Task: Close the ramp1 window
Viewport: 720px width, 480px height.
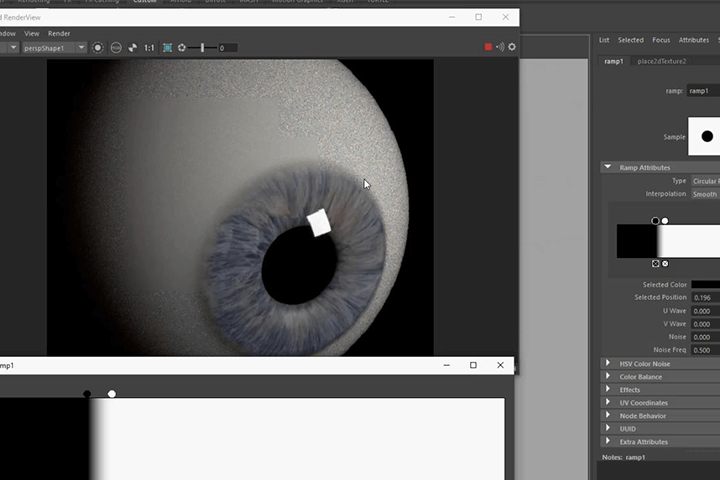Action: [x=501, y=365]
